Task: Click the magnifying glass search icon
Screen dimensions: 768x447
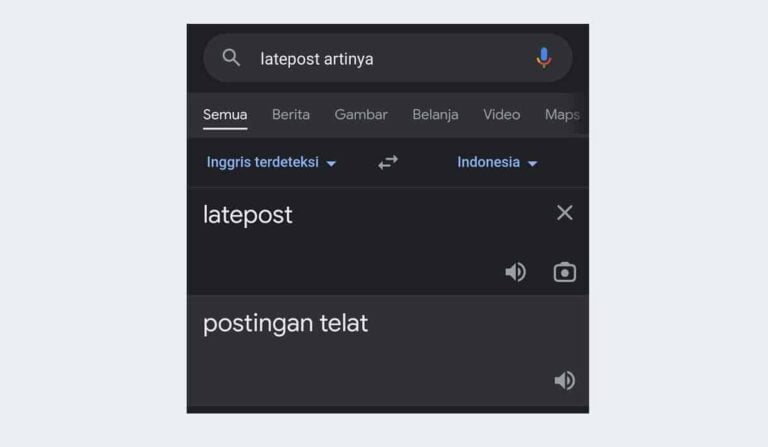Action: [231, 58]
